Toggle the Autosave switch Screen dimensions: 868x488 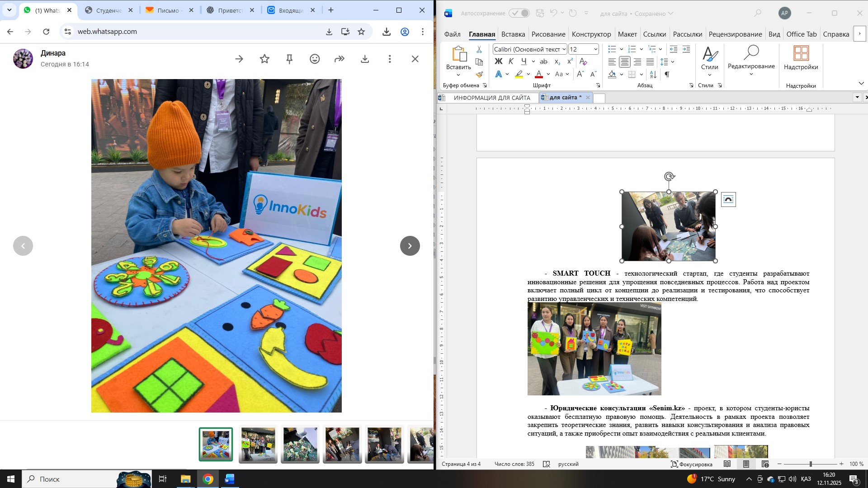tap(519, 14)
